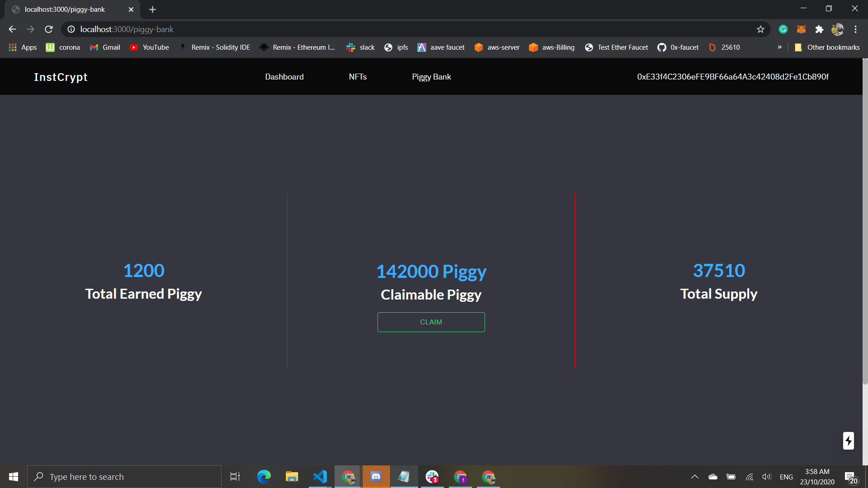Viewport: 868px width, 488px height.
Task: Open the slack bookmark
Action: click(x=360, y=47)
